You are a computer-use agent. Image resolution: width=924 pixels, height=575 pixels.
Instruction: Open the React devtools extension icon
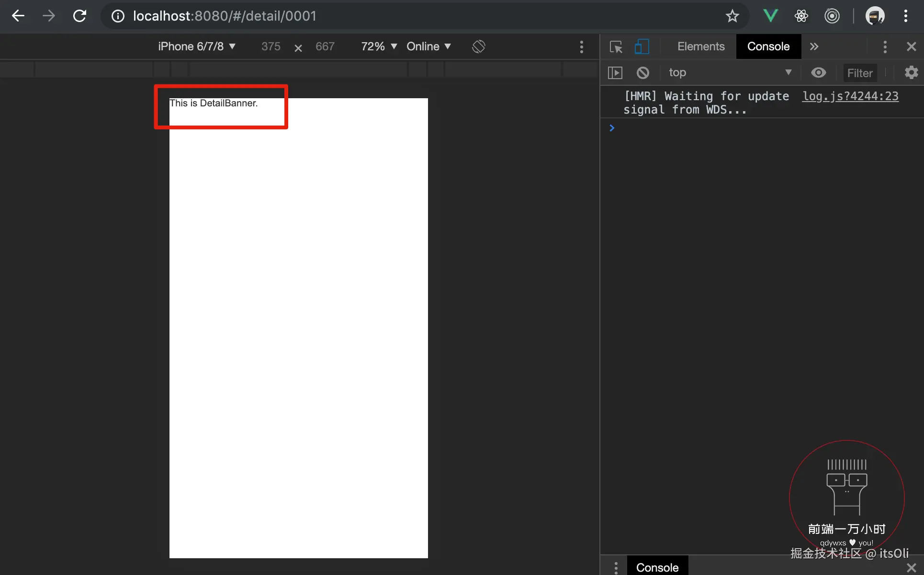tap(801, 16)
